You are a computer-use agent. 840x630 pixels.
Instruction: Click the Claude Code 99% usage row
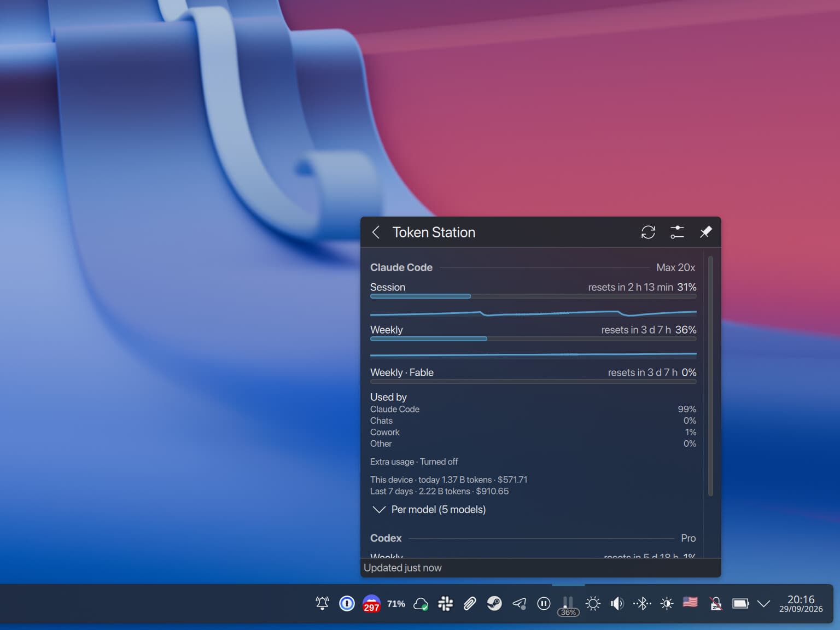533,409
